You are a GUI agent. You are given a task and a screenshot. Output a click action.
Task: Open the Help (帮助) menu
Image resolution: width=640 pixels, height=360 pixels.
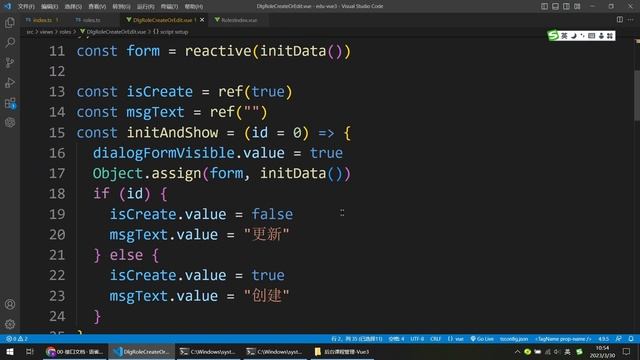tap(194, 7)
